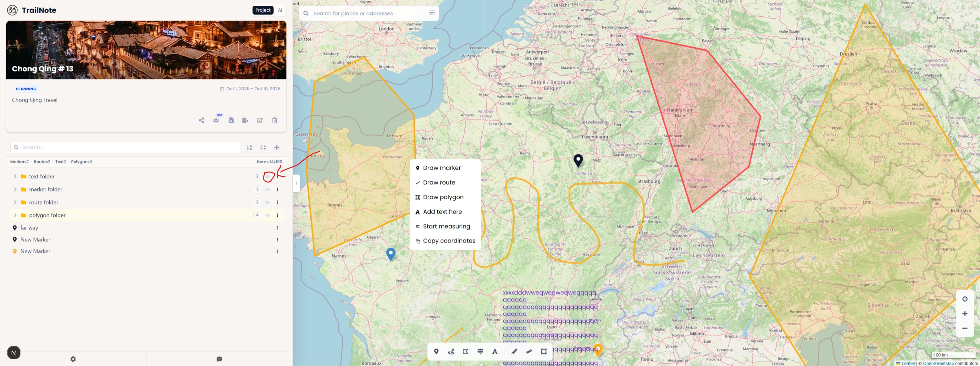Choose Copy coordinates from context menu
This screenshot has width=980, height=366.
[449, 241]
